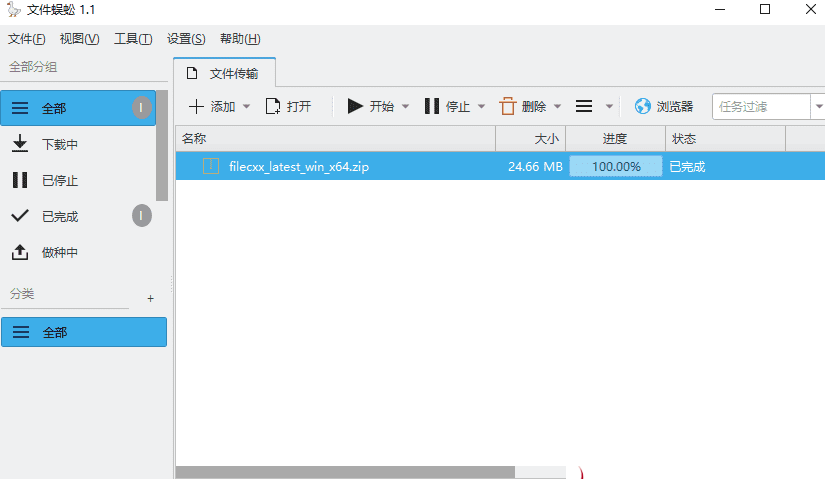Click the Open (打开) file icon
This screenshot has height=479, width=825.
[272, 107]
